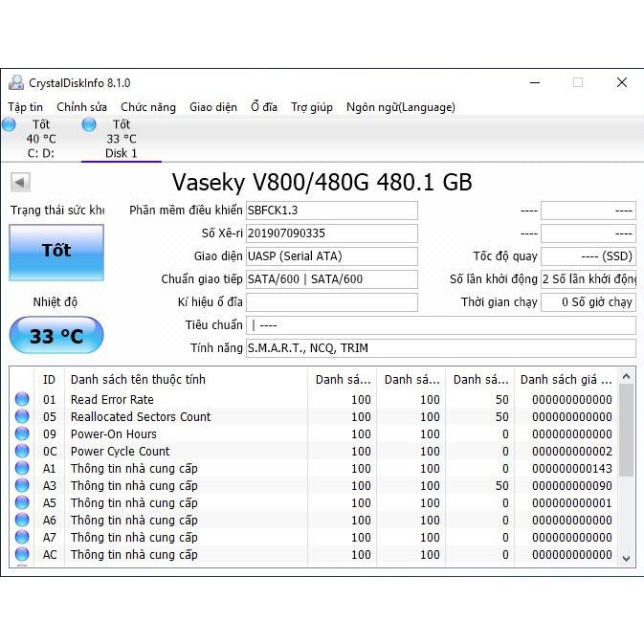This screenshot has height=644, width=644.
Task: Click the Nhiệt độ label
Action: click(56, 302)
